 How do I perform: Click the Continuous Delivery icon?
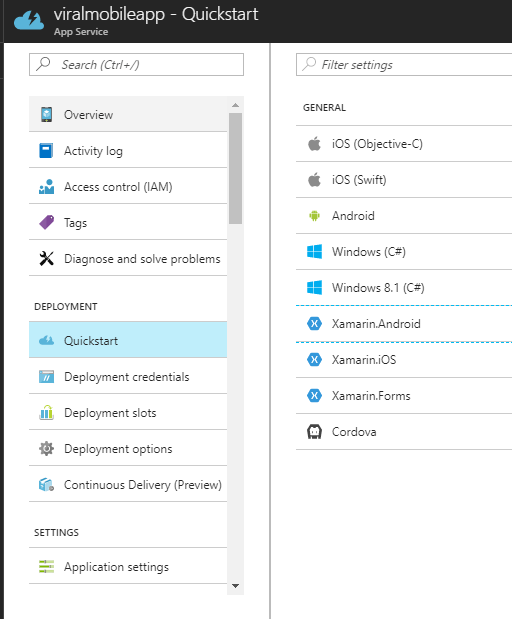pos(46,484)
